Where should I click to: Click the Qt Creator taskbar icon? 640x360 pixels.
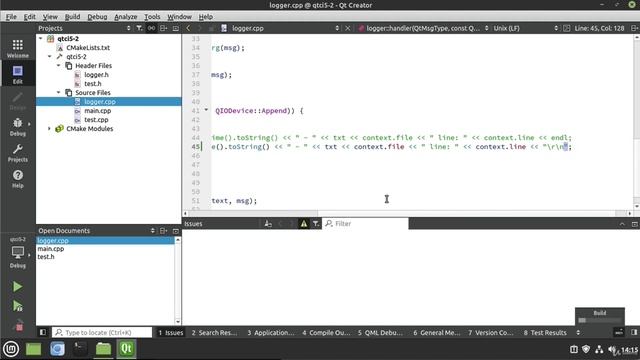(x=127, y=349)
